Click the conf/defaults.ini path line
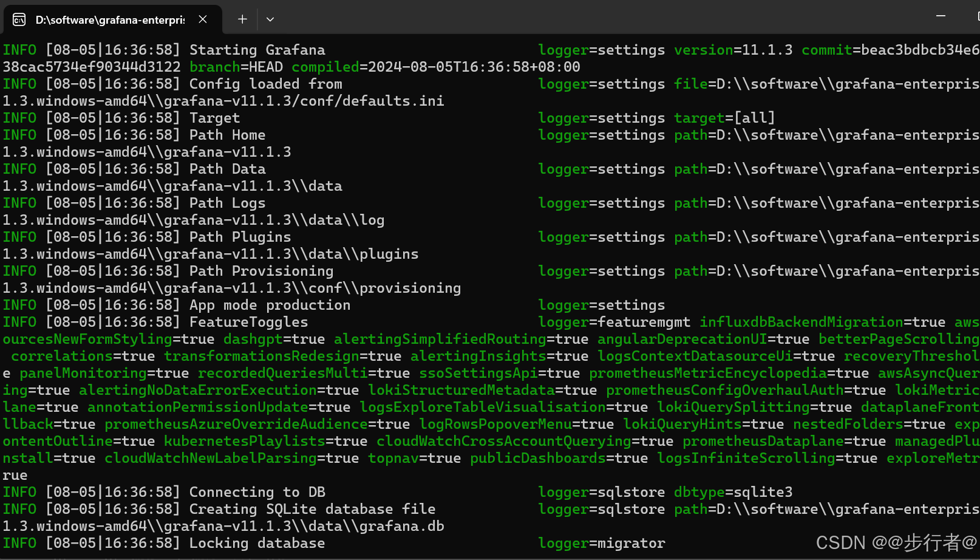The height and width of the screenshot is (560, 980). click(x=223, y=101)
